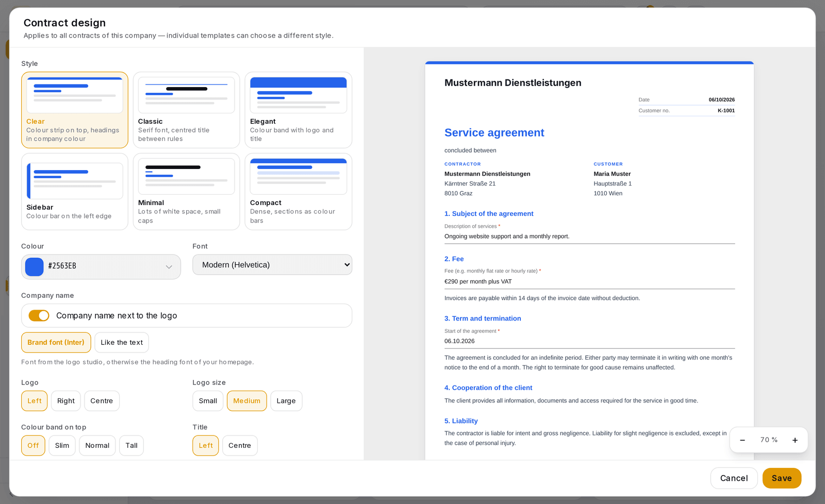Choose Like the text font option
This screenshot has width=825, height=504.
coord(122,343)
